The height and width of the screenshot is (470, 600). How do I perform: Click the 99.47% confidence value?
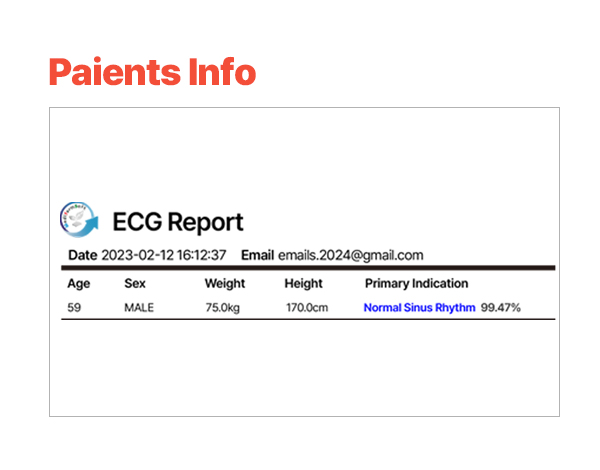(x=501, y=307)
